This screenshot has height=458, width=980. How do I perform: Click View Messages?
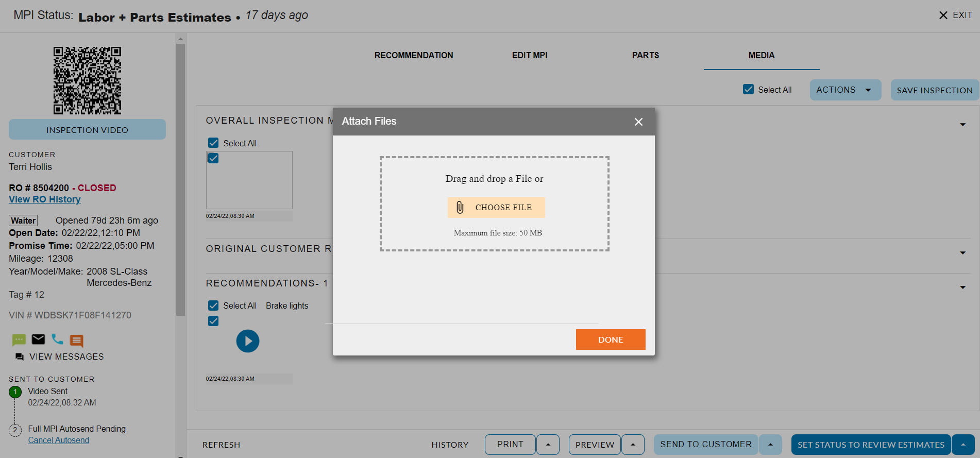coord(66,357)
